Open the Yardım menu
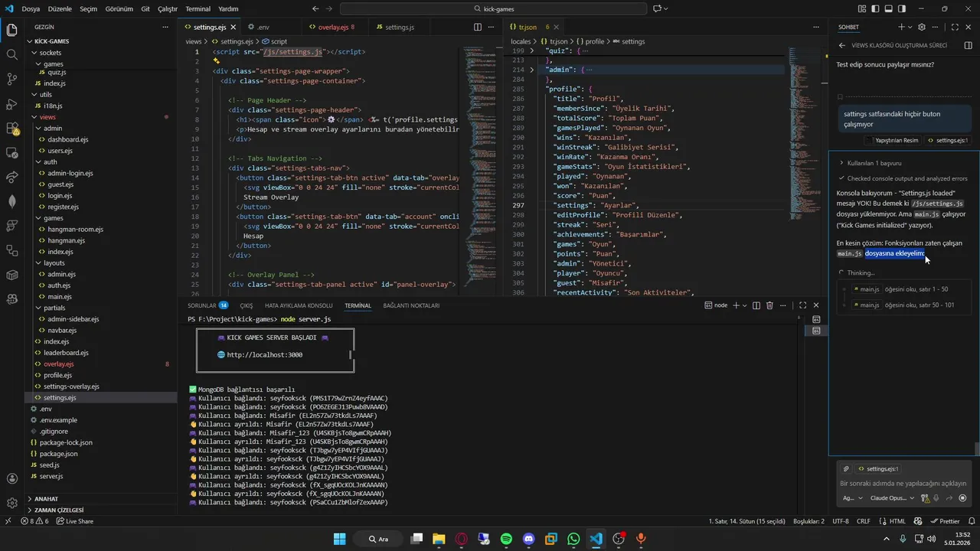This screenshot has width=980, height=551. [x=228, y=9]
